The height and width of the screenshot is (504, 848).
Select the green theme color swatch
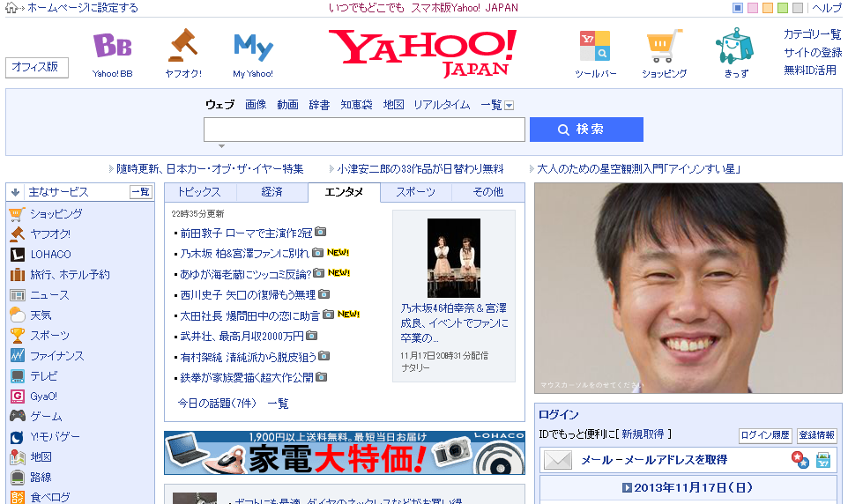(783, 8)
